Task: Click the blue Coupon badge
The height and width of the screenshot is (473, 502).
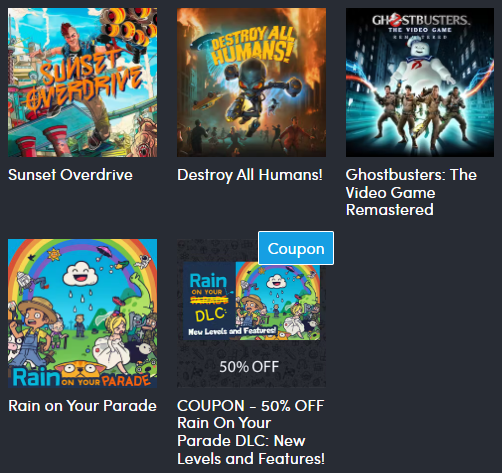Action: [296, 248]
